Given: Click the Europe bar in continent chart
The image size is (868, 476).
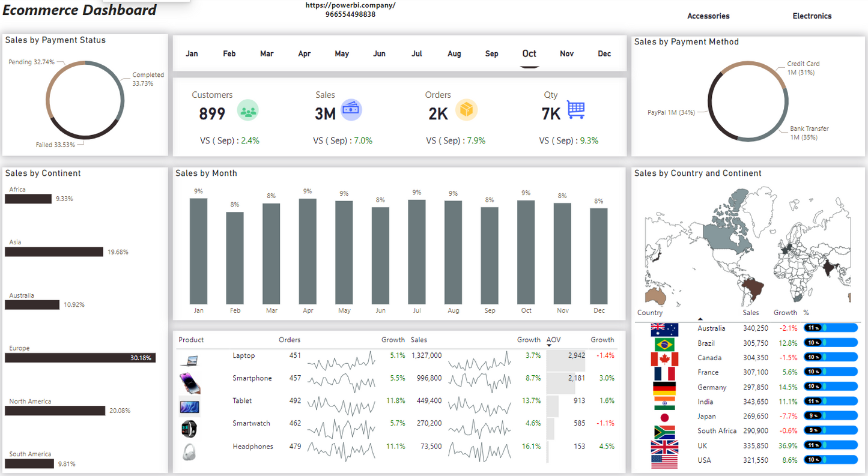Looking at the screenshot, I should click(80, 358).
